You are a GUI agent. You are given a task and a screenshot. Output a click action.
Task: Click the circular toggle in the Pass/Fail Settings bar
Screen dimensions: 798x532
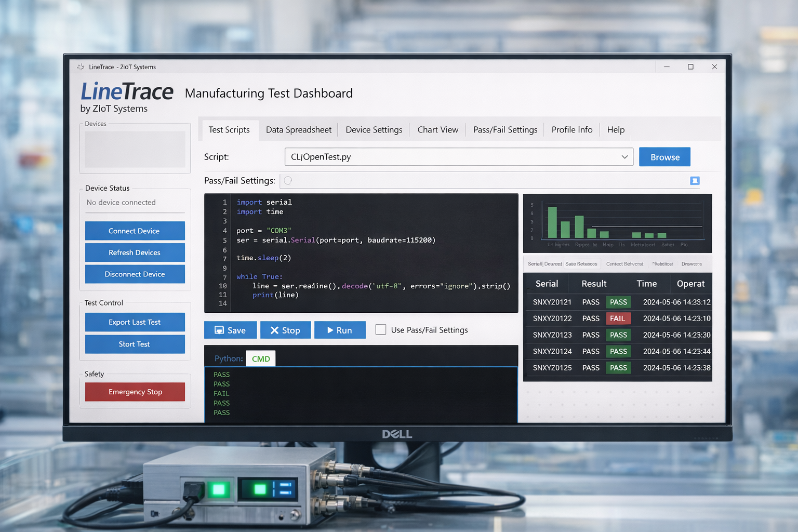[288, 181]
